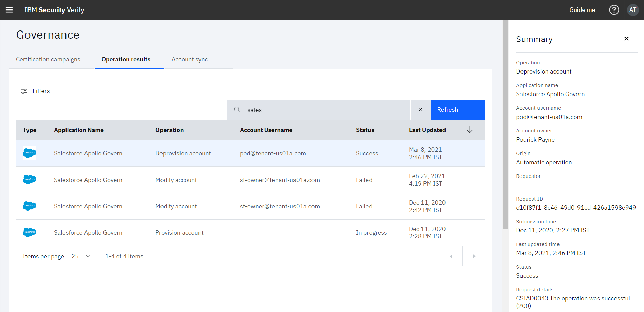Click the main page vertical scrollbar
The height and width of the screenshot is (312, 644).
pyautogui.click(x=505, y=125)
